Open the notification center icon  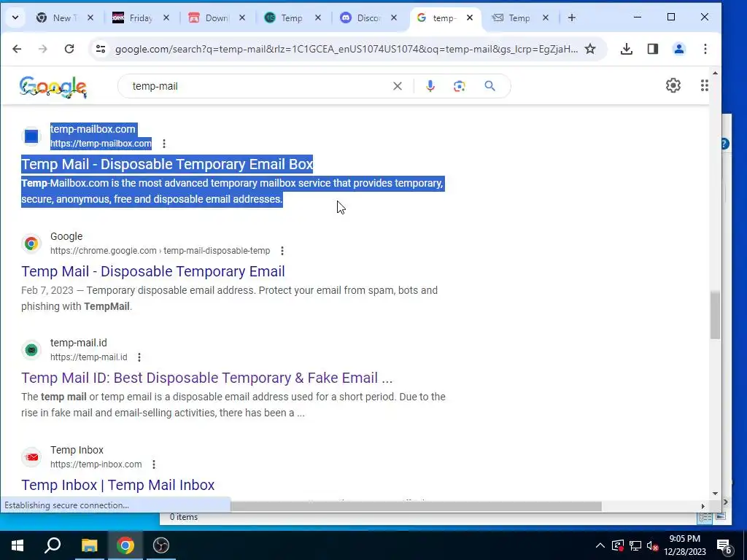tap(724, 545)
